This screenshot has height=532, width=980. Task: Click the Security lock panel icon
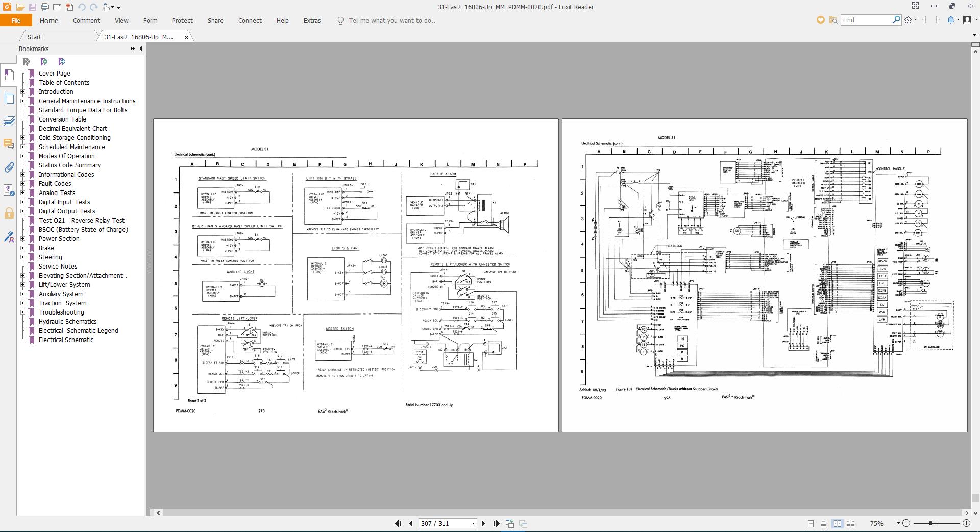(x=9, y=213)
